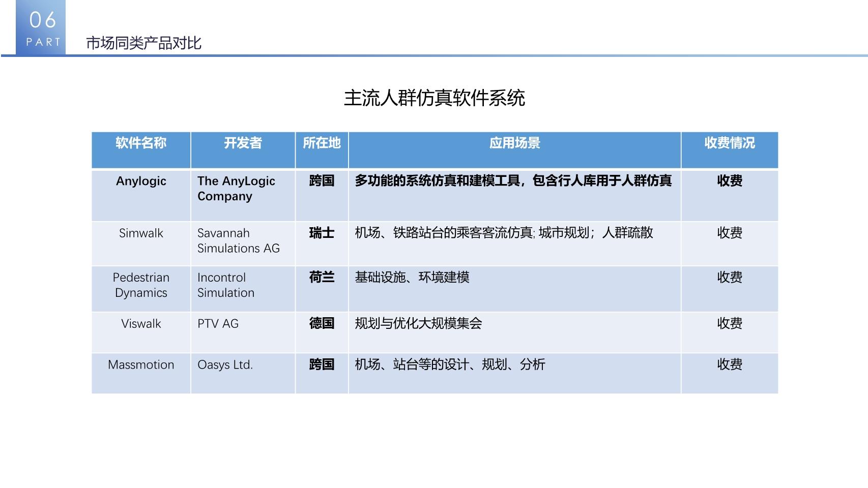Click the 'Pedestrian Dynamics' name cell
868x488 pixels.
141,289
